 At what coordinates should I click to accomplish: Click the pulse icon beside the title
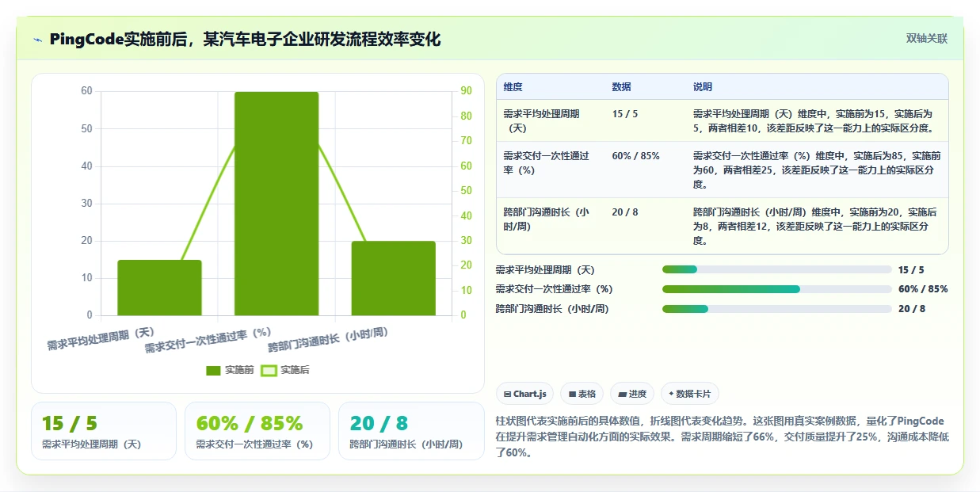pyautogui.click(x=37, y=39)
